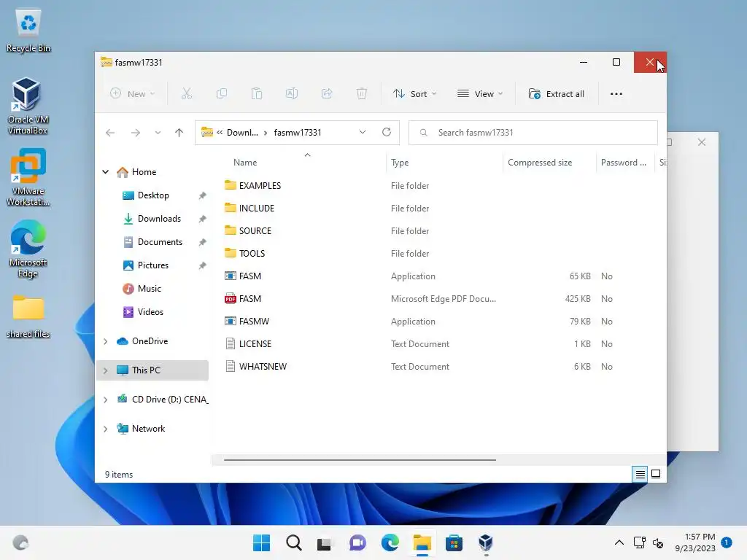Screen dimensions: 747x560
Task: Click the horizontal scrollbar of file list
Action: pyautogui.click(x=360, y=460)
